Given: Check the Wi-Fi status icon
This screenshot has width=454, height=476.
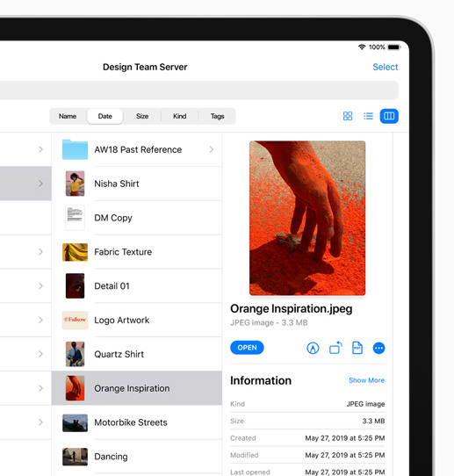Looking at the screenshot, I should click(362, 47).
